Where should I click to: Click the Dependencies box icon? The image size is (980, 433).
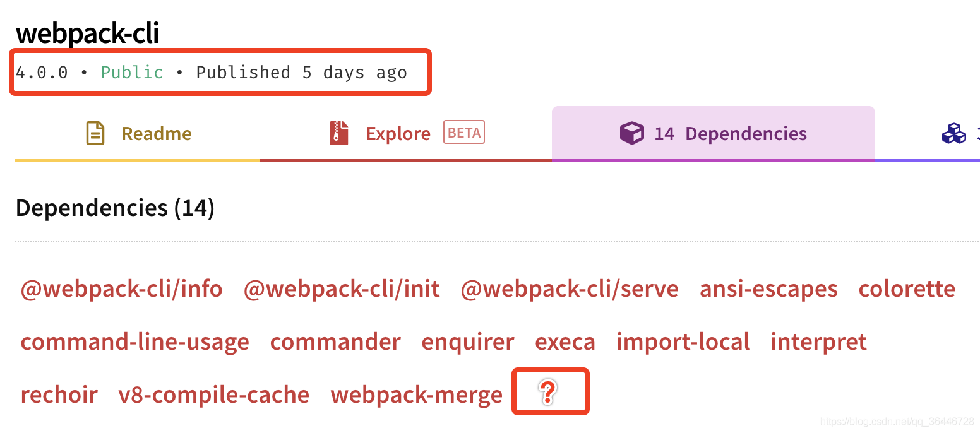631,133
